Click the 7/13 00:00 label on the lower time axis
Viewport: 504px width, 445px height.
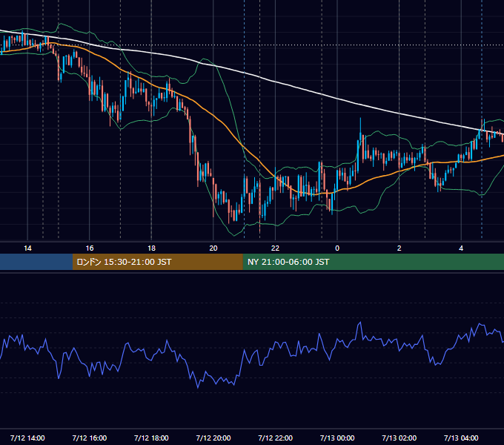337,438
